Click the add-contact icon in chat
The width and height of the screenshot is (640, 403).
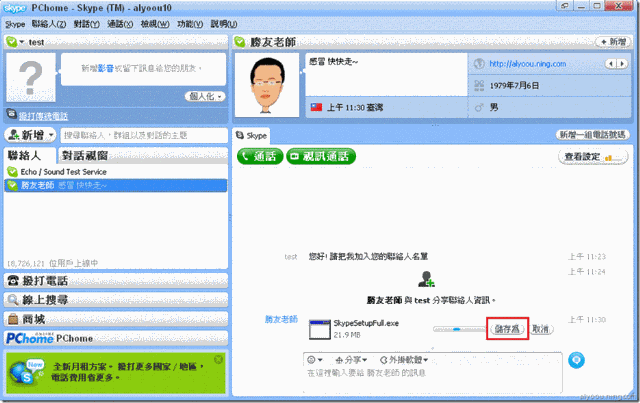pyautogui.click(x=426, y=279)
